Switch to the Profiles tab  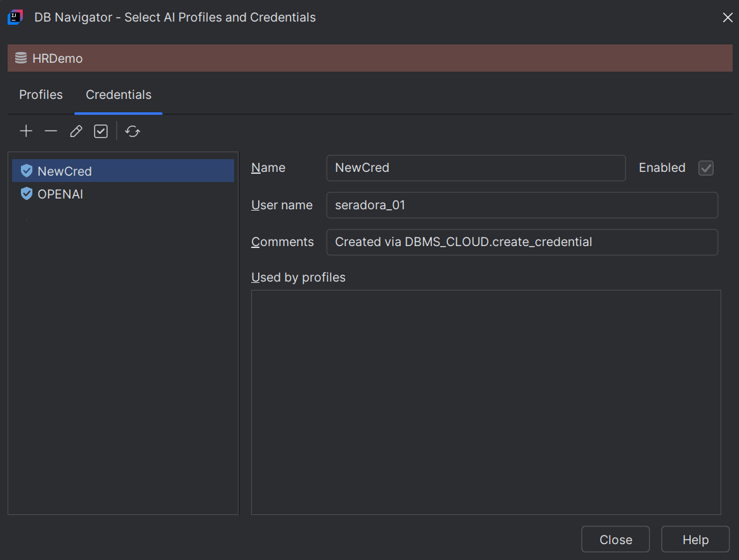pos(41,95)
